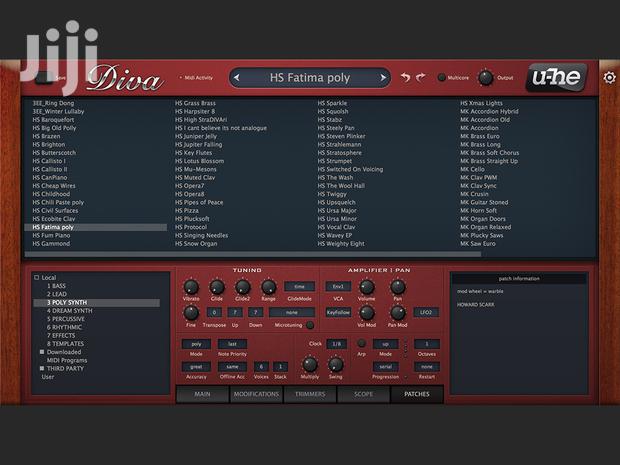
Task: Click the Fine tuning knob
Action: pos(191,313)
